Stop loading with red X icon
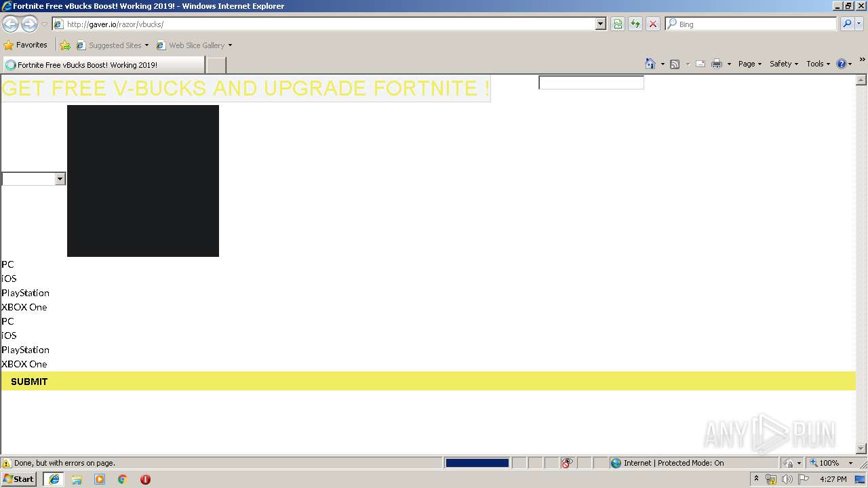 point(653,24)
